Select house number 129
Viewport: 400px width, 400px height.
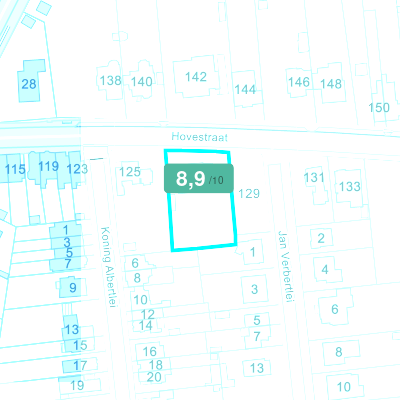[249, 193]
